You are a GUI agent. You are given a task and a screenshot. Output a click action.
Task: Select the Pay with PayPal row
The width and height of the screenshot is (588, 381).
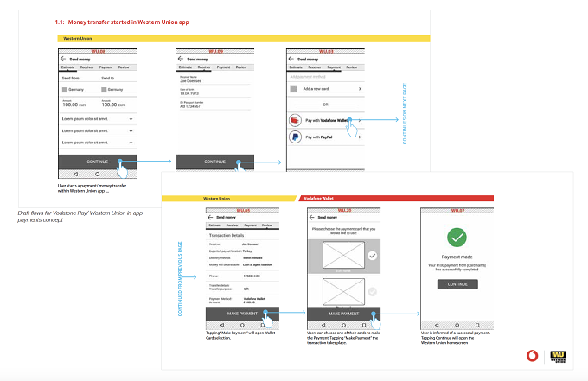325,137
